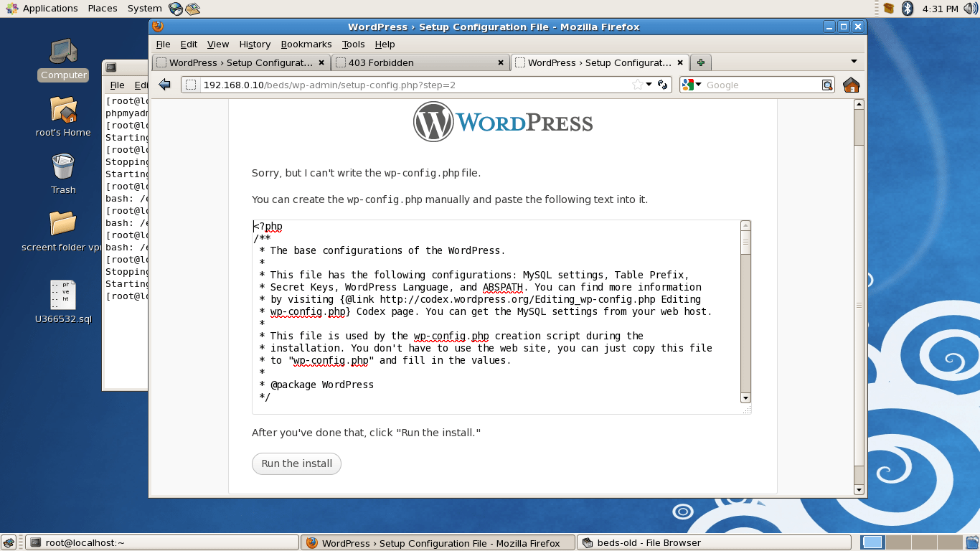Switch to beds-old File Browser in taskbar

[715, 542]
